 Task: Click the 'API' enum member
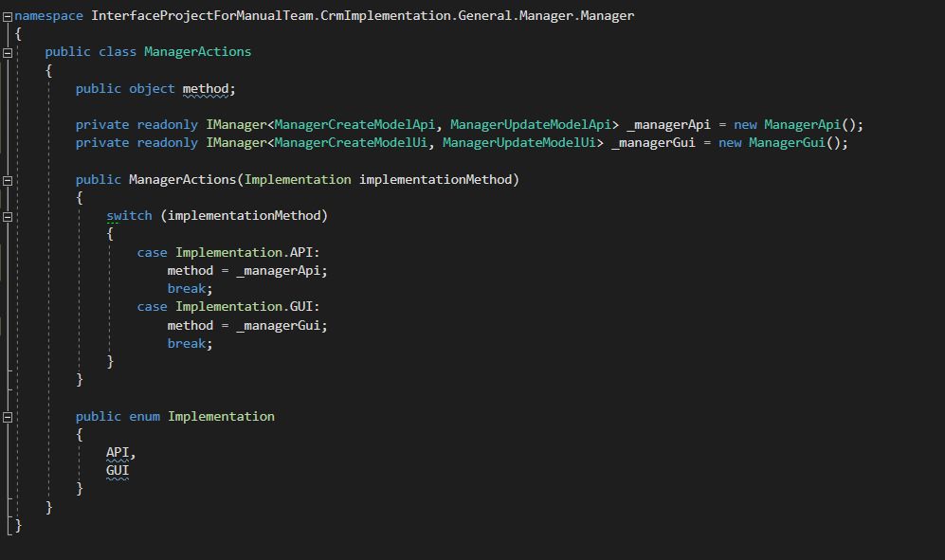[118, 453]
